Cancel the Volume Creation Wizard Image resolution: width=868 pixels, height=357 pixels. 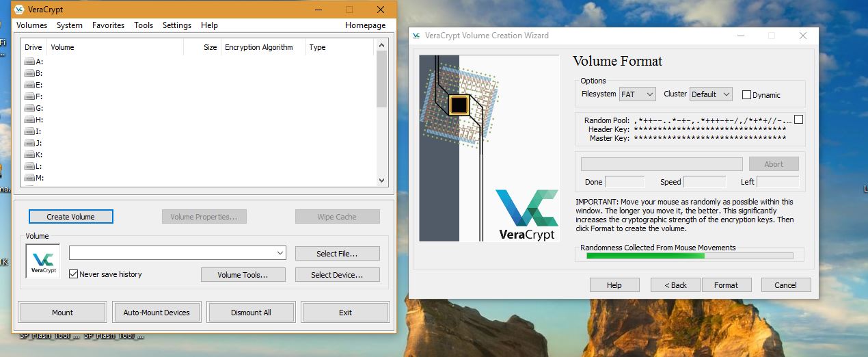click(785, 285)
